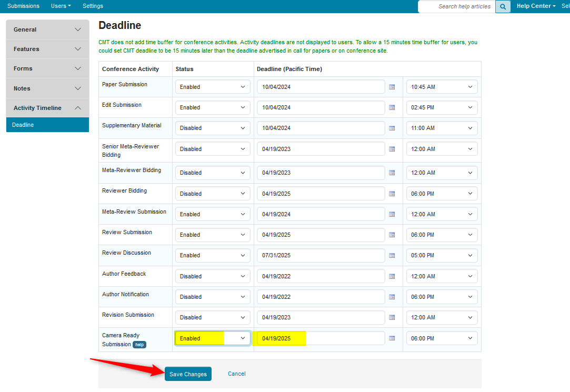
Task: Open Review Discussion time dropdown
Action: tap(442, 255)
